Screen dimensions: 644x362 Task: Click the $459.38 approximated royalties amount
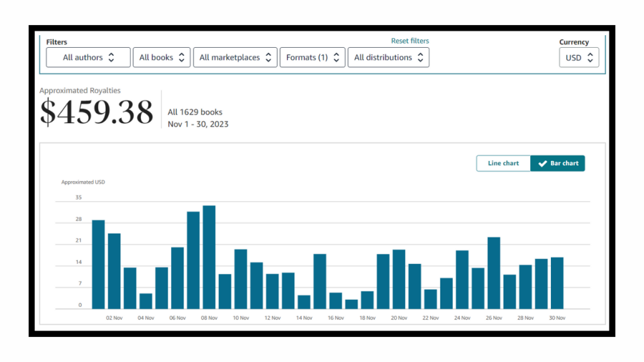click(96, 112)
